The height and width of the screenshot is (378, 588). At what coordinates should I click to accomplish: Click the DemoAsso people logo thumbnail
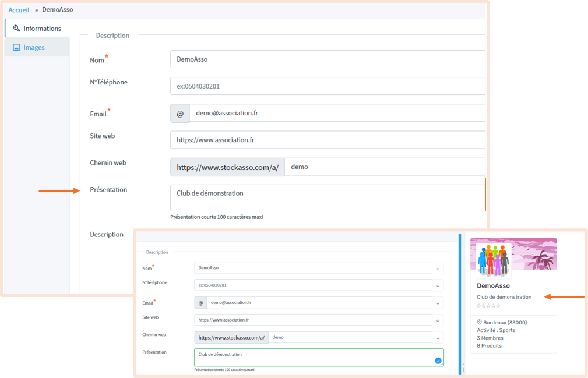493,260
